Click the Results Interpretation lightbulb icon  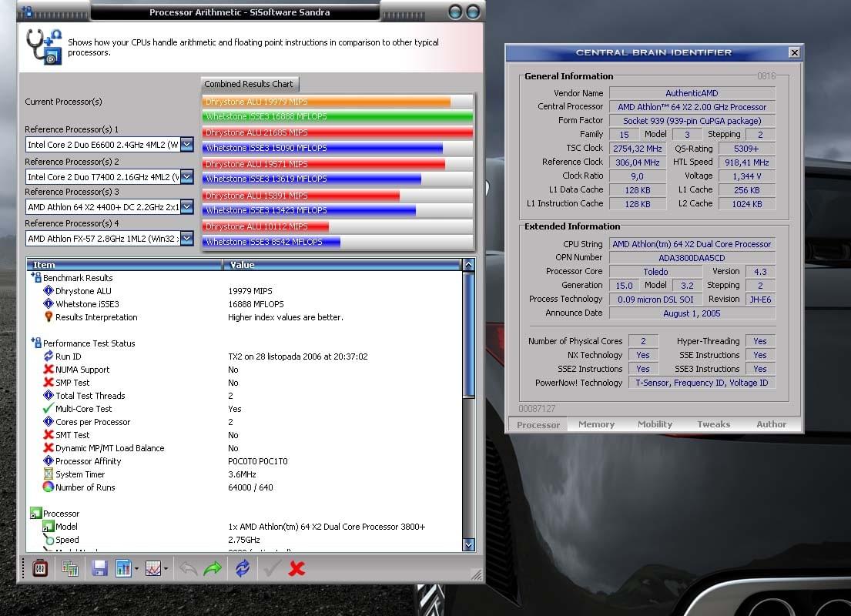pos(49,317)
